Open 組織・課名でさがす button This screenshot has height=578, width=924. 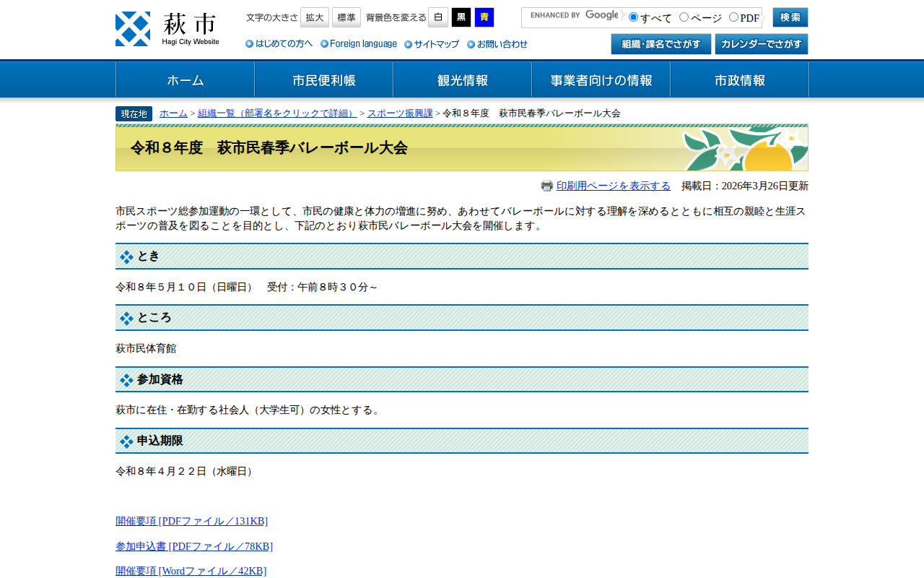point(661,44)
